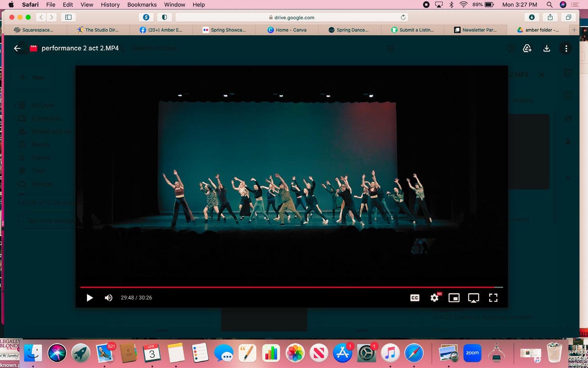Download performance 2 act 2.MP4
Screen dimensions: 588x368
click(x=547, y=48)
